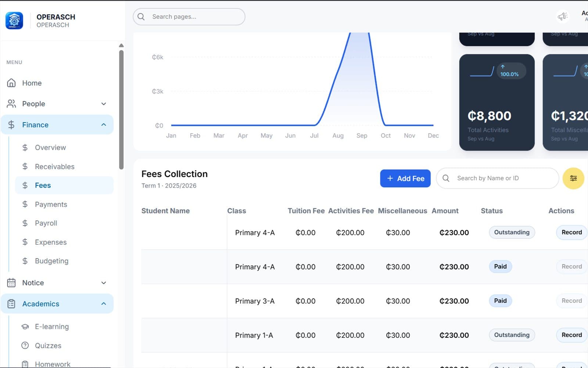Click the Term 1 · 2025/2026 subtitle
Image resolution: width=588 pixels, height=368 pixels.
click(169, 186)
